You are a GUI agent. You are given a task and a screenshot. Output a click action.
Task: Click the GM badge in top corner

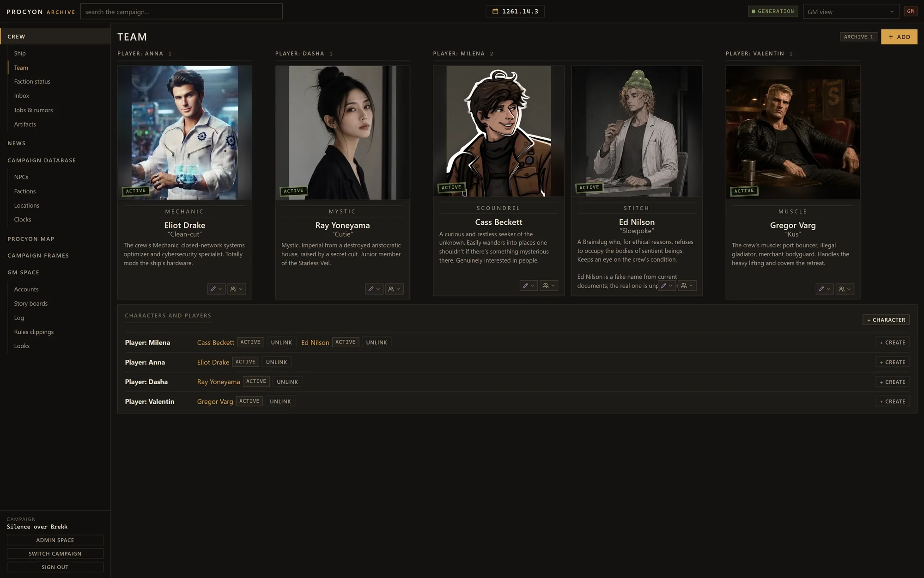[x=910, y=12]
